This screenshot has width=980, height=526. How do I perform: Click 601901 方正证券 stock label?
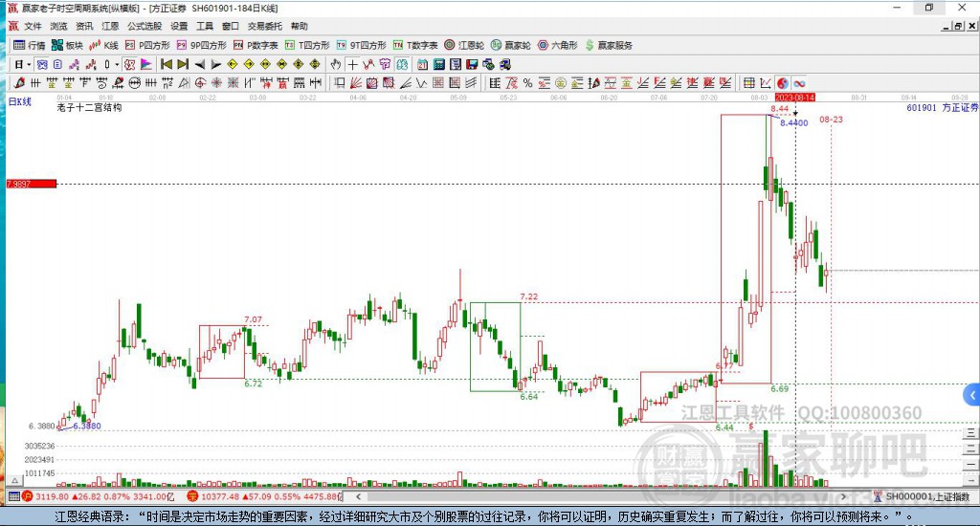coord(943,108)
